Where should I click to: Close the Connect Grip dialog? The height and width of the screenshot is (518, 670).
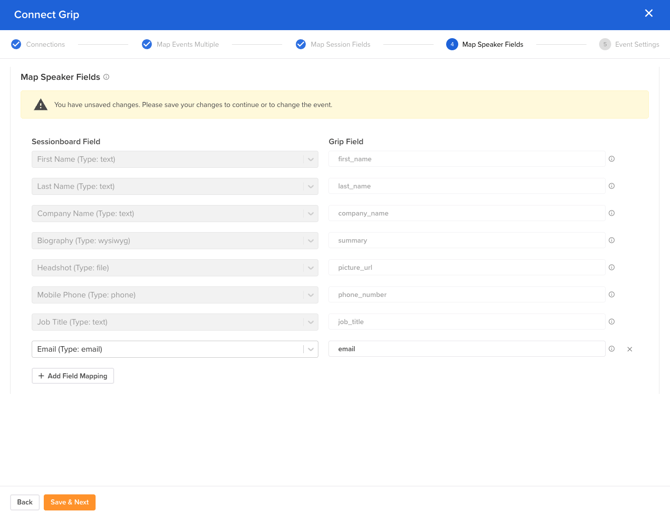point(648,13)
